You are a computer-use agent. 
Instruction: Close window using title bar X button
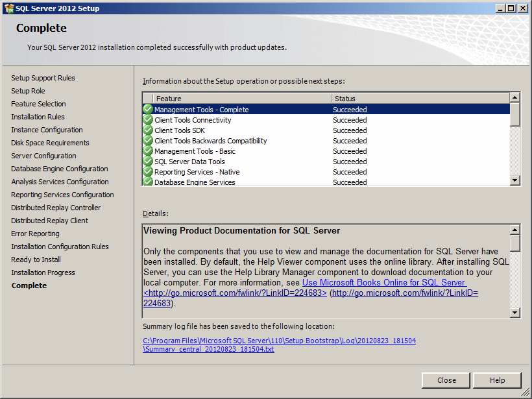[x=523, y=8]
